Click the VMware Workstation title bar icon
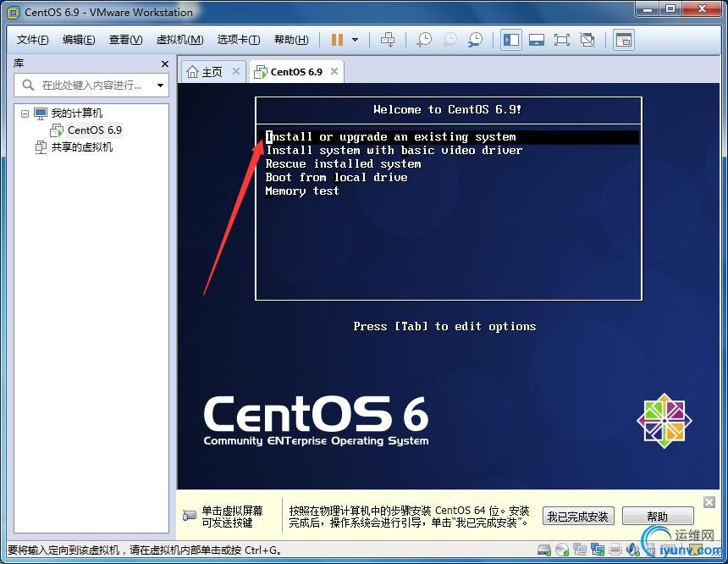728x564 pixels. 13,13
